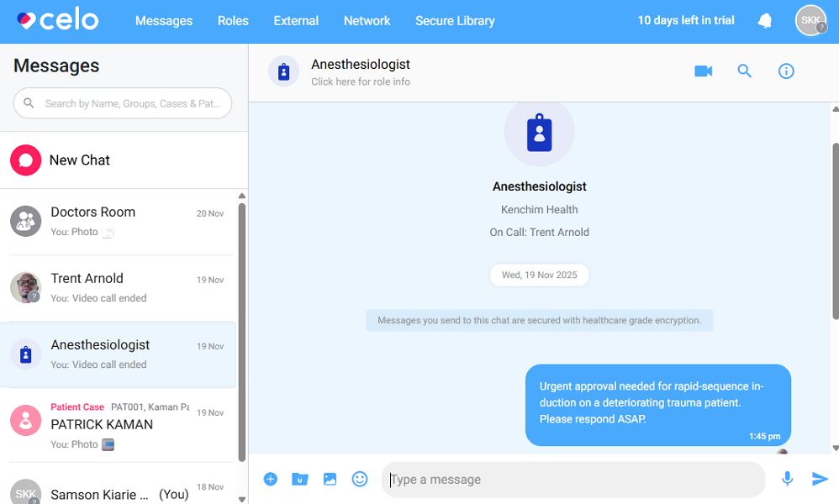Record a voice message with the microphone icon

click(787, 478)
